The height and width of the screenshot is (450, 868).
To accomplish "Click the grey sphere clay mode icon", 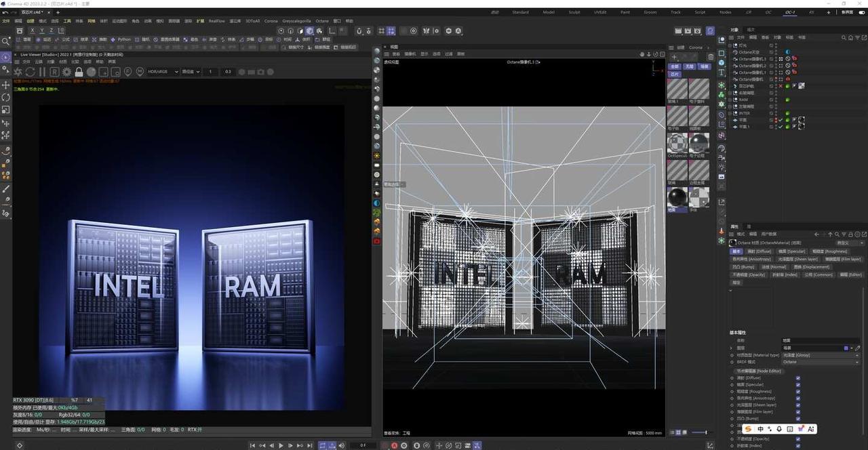I will pos(91,71).
